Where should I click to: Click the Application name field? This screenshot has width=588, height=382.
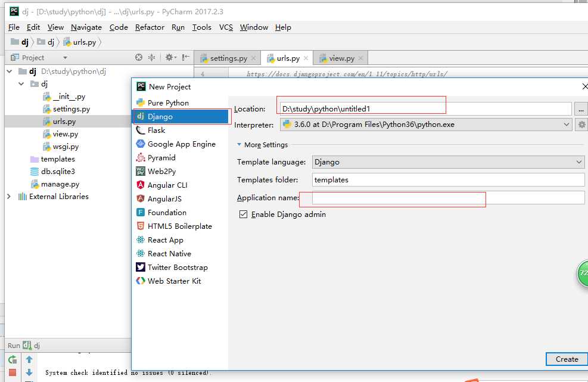point(449,198)
